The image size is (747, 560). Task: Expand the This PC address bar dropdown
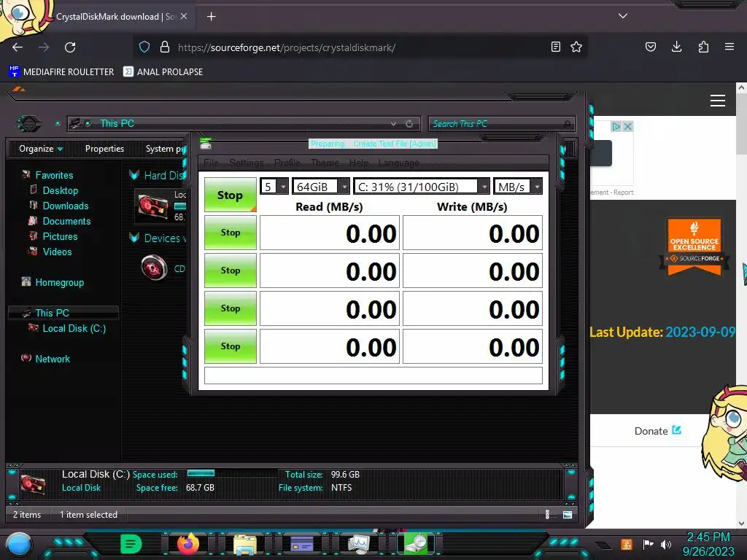[393, 124]
